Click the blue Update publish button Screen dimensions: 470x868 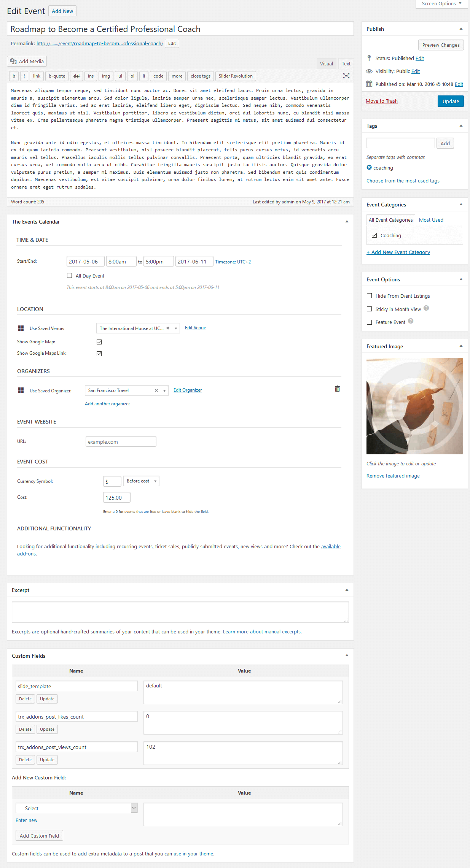[451, 101]
